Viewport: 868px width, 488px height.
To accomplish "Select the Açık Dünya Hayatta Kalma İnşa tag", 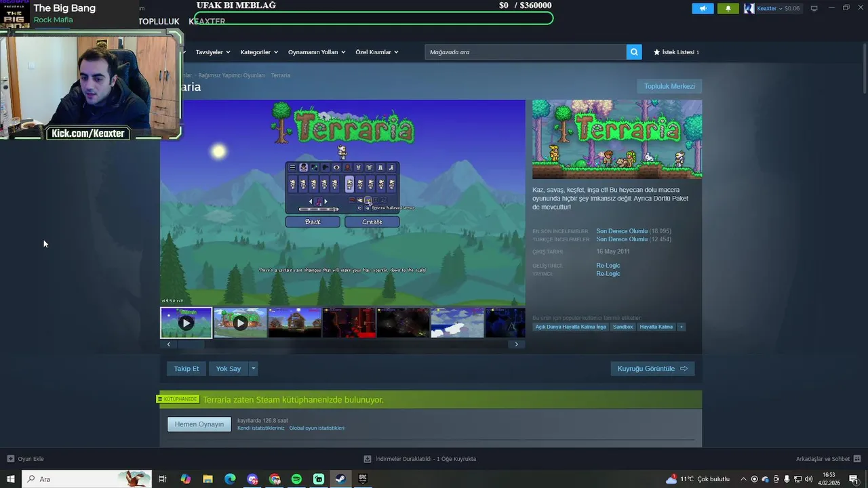I will (x=570, y=327).
